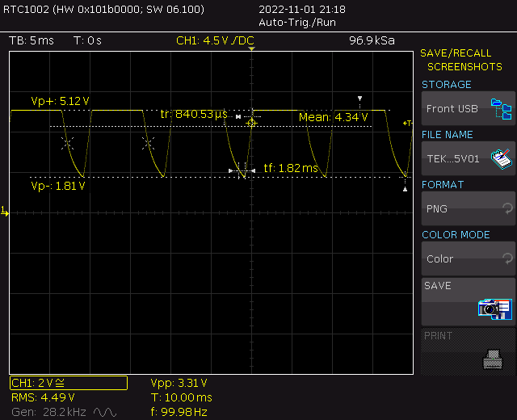Toggle the Color mode setting
The image size is (517, 420).
pyautogui.click(x=468, y=258)
